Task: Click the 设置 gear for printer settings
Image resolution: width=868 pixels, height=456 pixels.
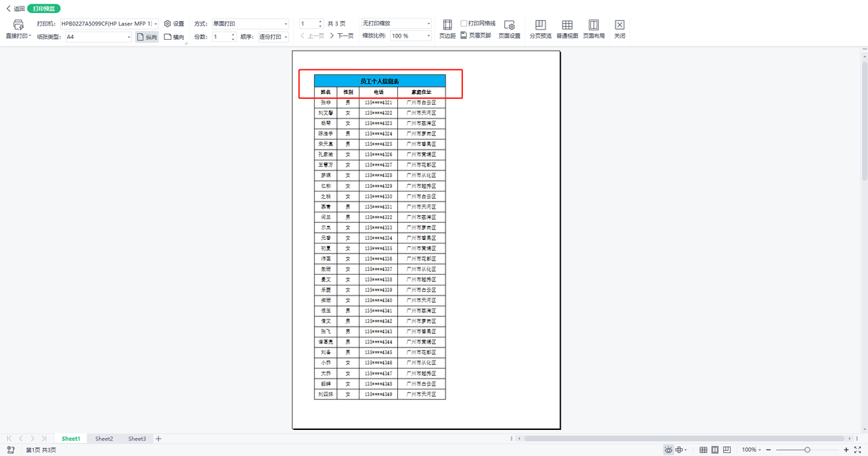Action: 174,24
